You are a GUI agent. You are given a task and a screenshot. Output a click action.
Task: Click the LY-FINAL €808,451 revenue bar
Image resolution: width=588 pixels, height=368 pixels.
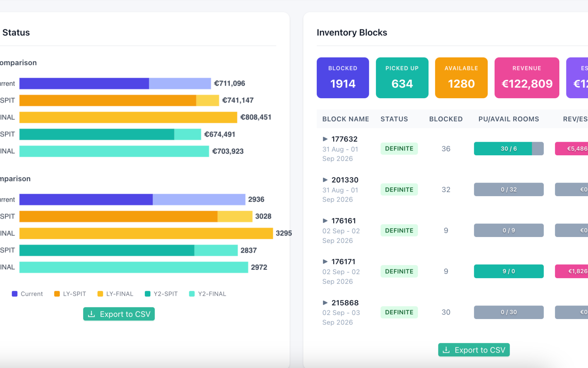pyautogui.click(x=128, y=117)
